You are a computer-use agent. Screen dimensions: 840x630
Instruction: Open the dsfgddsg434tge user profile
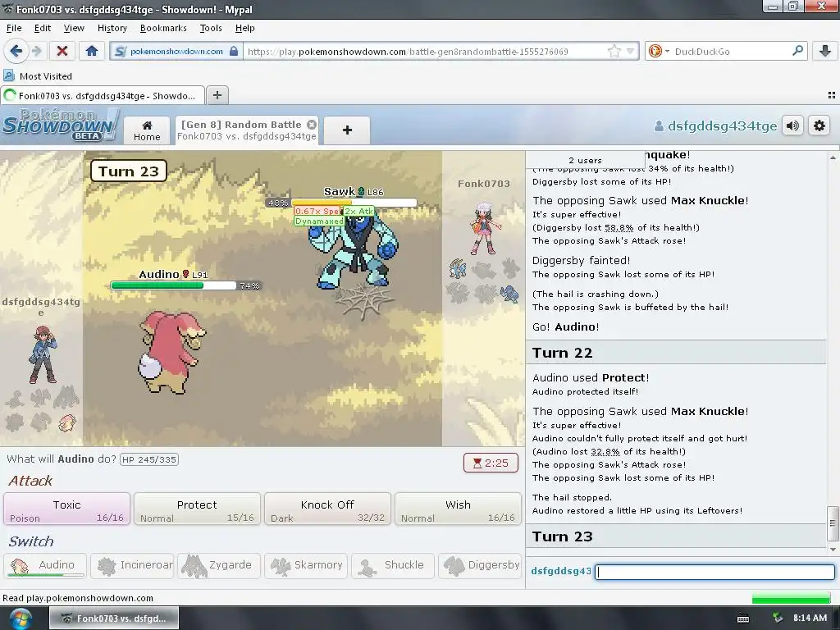pyautogui.click(x=715, y=126)
